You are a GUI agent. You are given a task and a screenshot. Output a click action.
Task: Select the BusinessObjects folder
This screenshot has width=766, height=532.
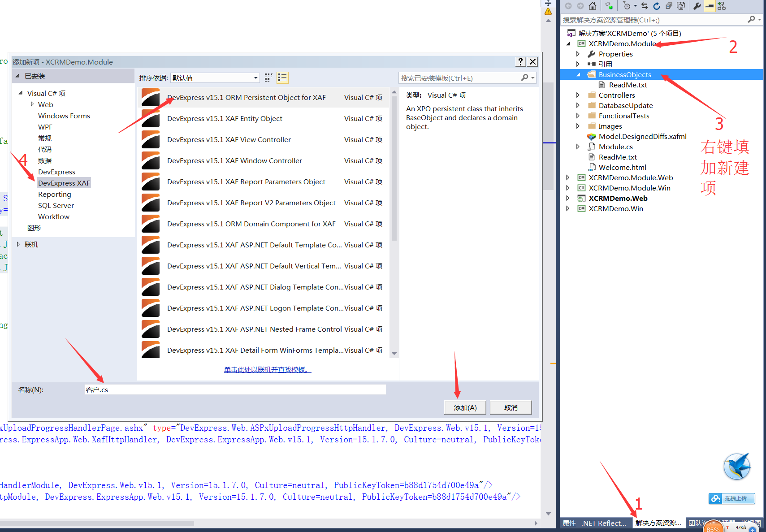[624, 74]
